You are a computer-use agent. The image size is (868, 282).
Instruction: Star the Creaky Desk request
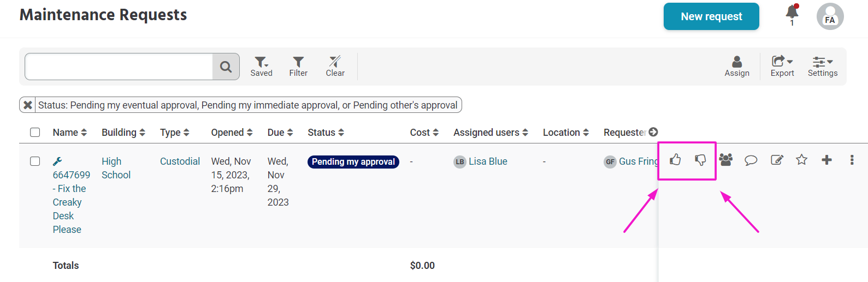tap(801, 159)
